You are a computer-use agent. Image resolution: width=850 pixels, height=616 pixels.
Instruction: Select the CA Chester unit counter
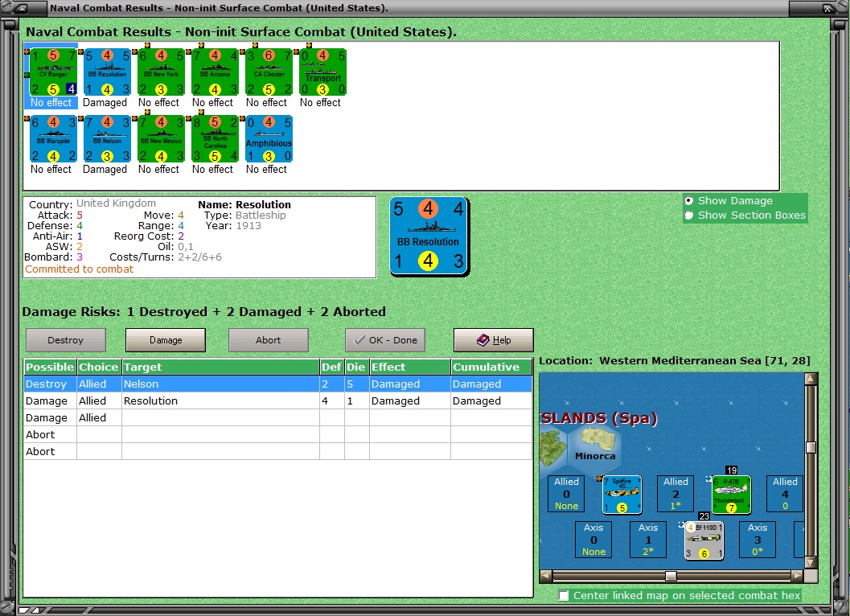tap(269, 72)
